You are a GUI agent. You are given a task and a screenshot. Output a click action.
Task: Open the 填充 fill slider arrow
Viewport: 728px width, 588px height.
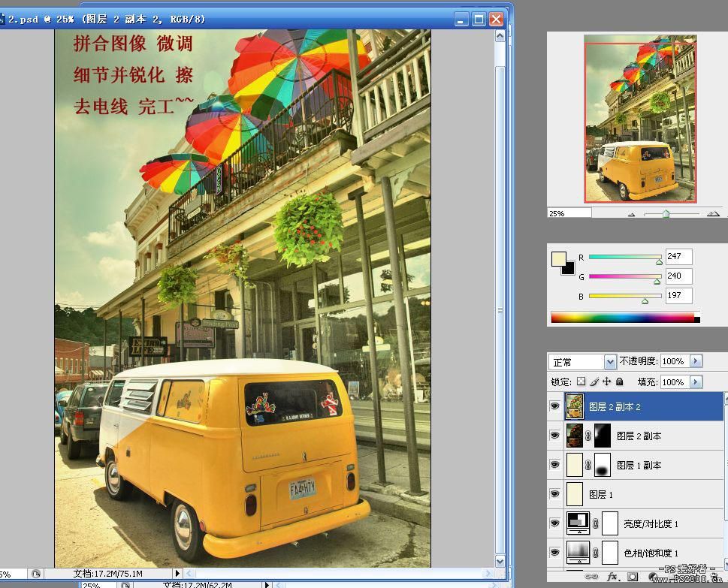(696, 382)
